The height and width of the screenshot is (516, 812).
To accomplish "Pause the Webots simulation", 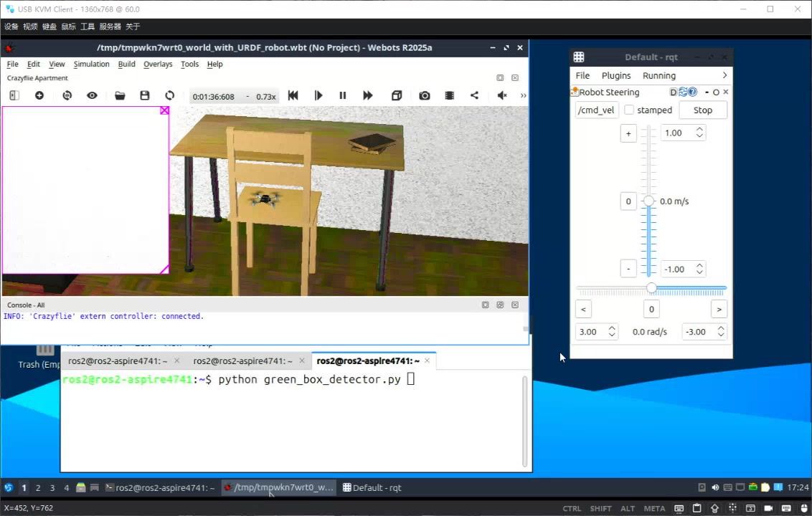I will click(343, 95).
